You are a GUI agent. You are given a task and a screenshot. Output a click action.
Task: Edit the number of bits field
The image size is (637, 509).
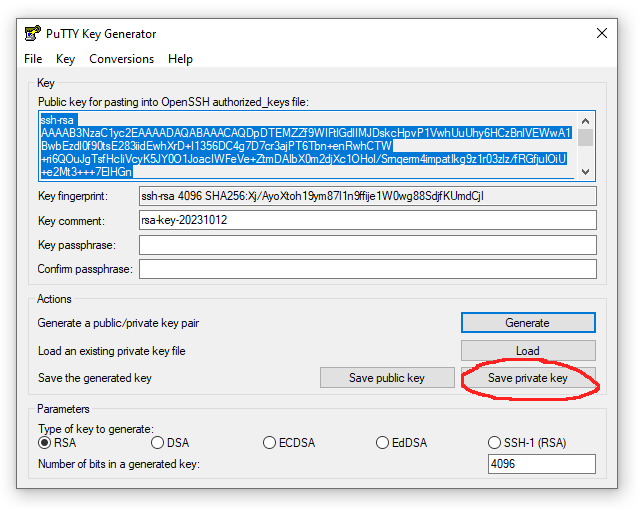[541, 464]
